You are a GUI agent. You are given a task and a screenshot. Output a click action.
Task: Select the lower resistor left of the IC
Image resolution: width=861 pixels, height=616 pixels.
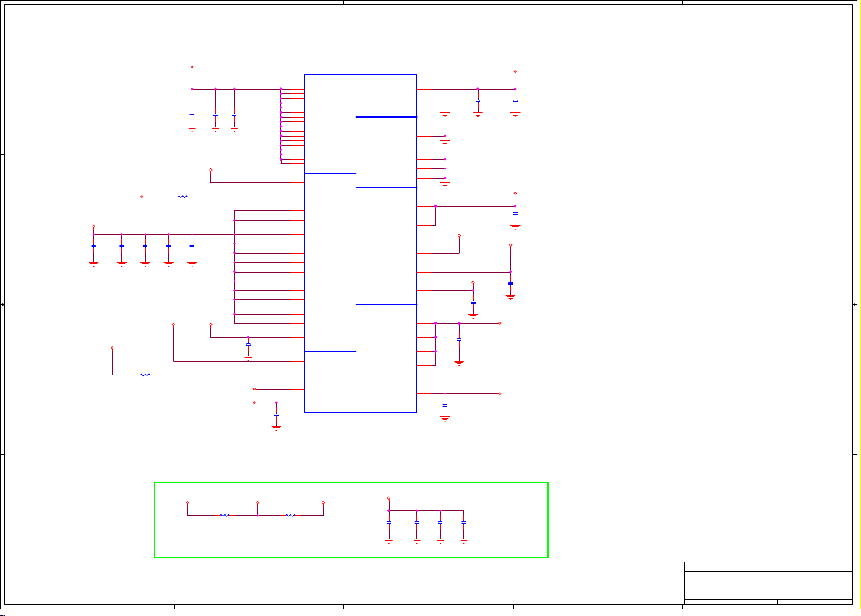click(x=145, y=375)
